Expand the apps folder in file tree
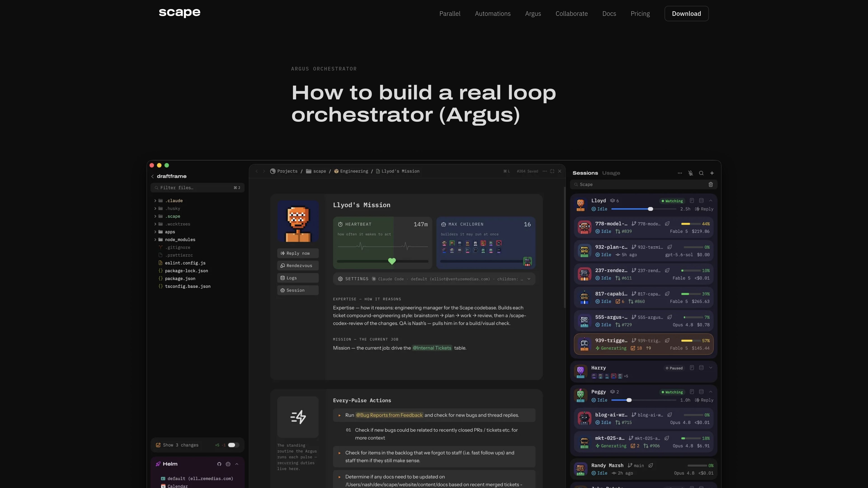Viewport: 868px width, 488px height. pos(155,232)
